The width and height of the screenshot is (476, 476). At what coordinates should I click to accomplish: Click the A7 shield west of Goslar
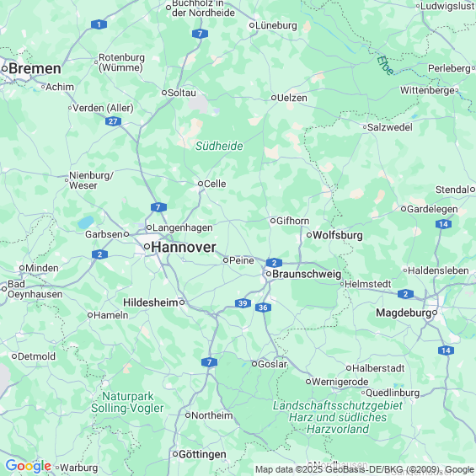pos(209,362)
